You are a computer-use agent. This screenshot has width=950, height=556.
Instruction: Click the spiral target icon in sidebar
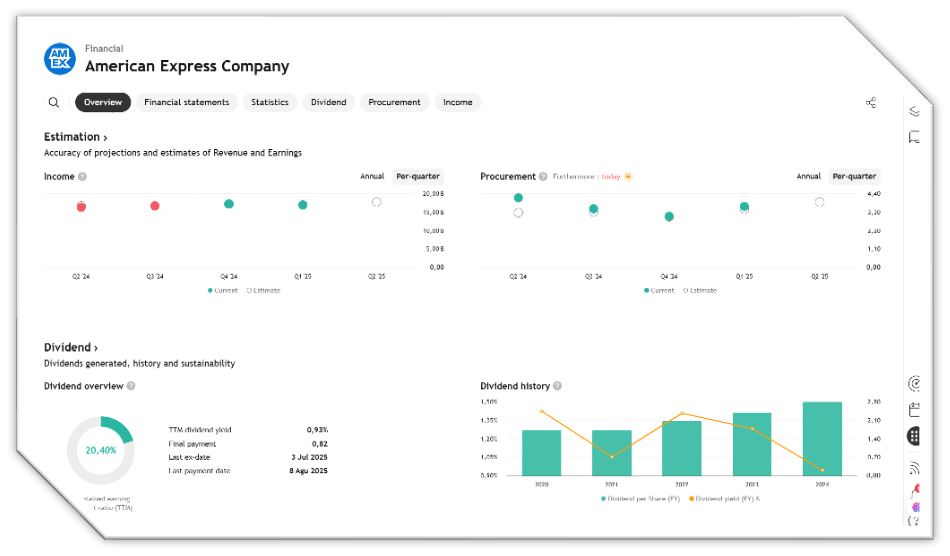(914, 383)
